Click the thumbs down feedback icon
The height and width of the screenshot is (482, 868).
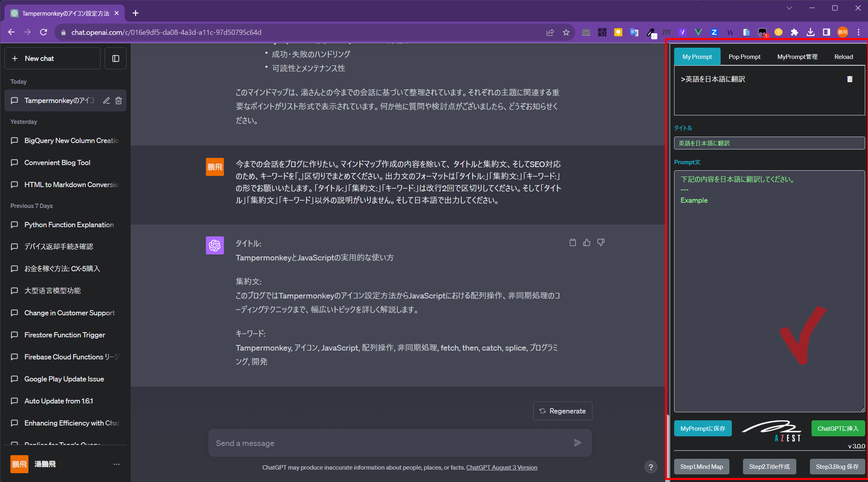601,242
